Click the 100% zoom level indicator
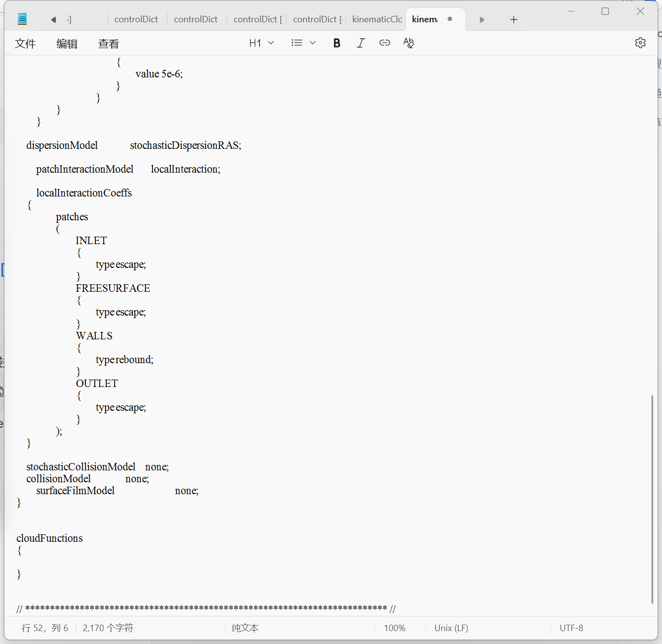Image resolution: width=662 pixels, height=644 pixels. click(x=395, y=628)
